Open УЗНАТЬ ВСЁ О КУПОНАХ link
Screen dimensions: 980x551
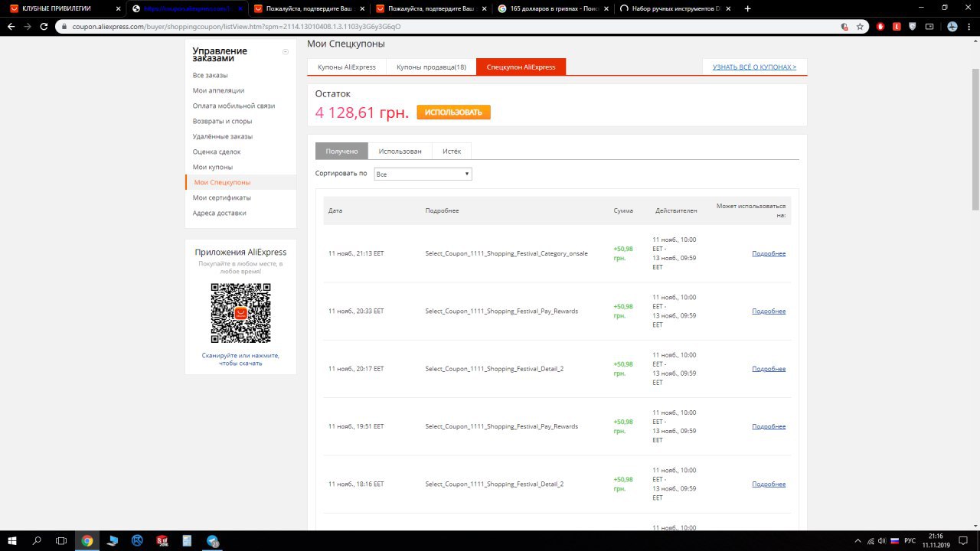[x=754, y=67]
